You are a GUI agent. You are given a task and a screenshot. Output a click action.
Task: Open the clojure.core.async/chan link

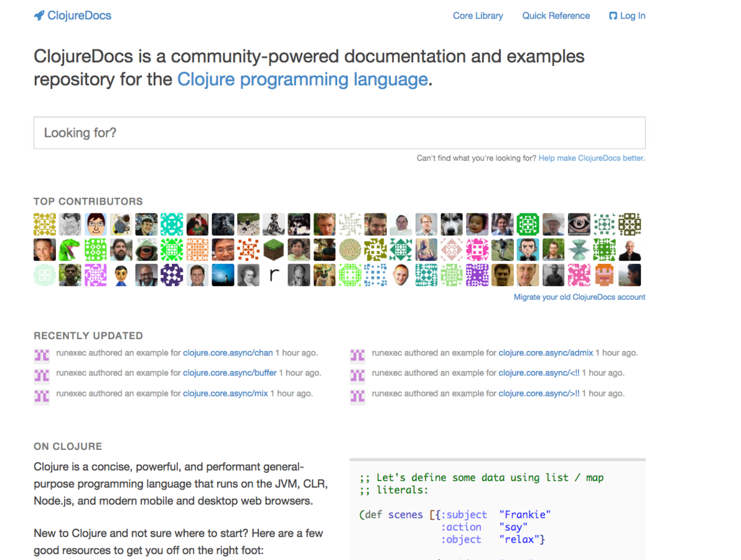click(228, 353)
